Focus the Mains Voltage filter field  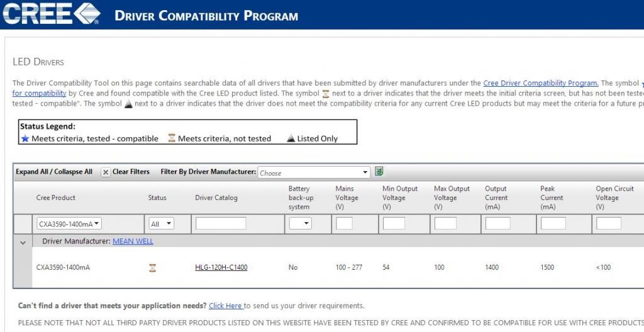click(344, 223)
